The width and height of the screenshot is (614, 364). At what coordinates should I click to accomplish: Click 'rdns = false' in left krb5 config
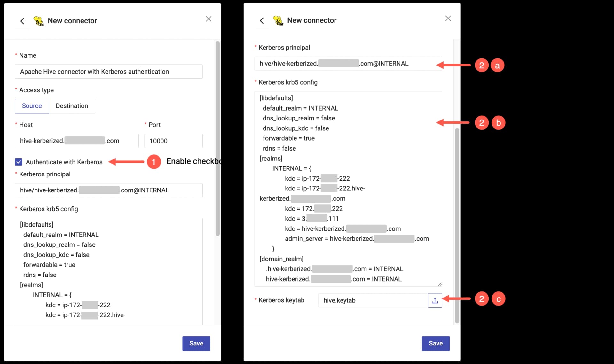coord(40,275)
